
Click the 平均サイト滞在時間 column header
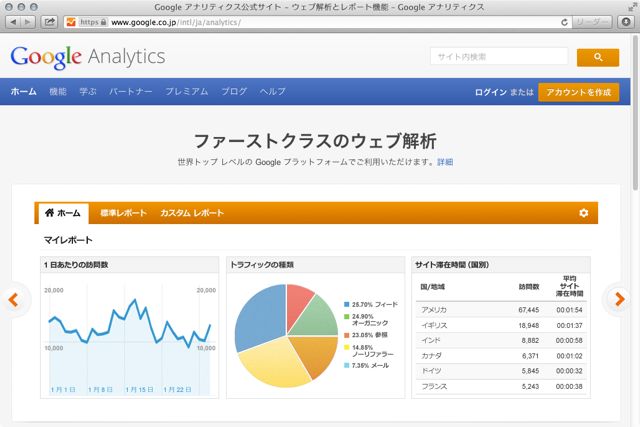point(569,286)
